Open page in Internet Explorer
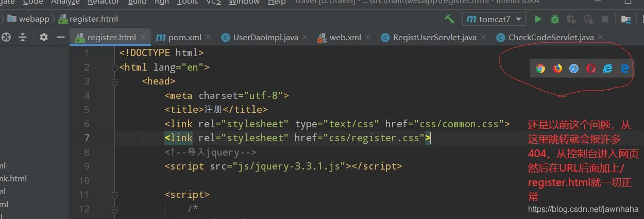644x219 pixels. pos(608,69)
